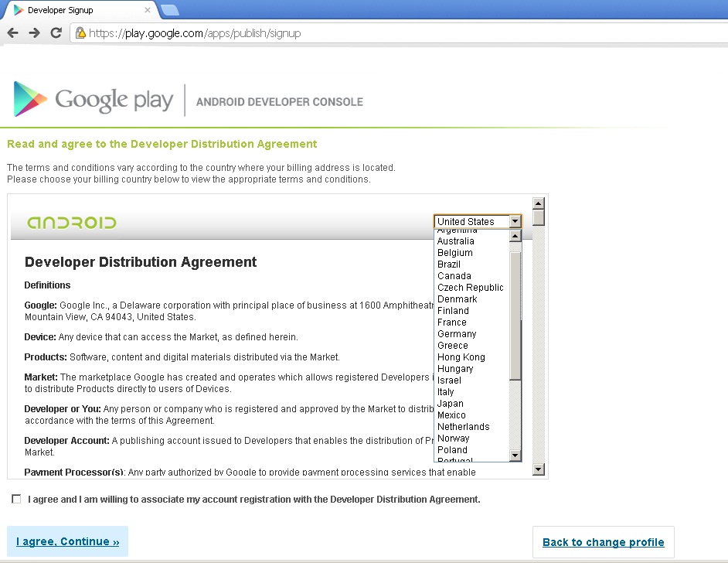728x563 pixels.
Task: Open a new browser tab
Action: pyautogui.click(x=169, y=10)
